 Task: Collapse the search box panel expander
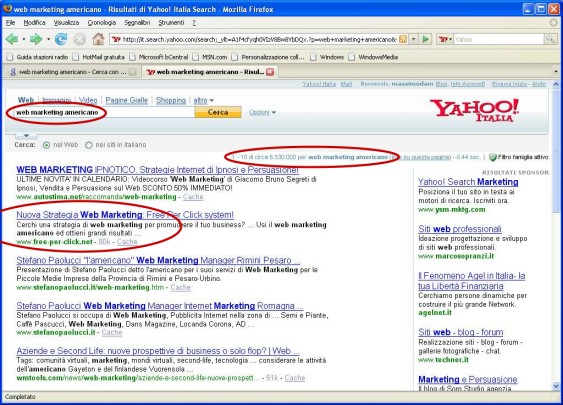26,136
